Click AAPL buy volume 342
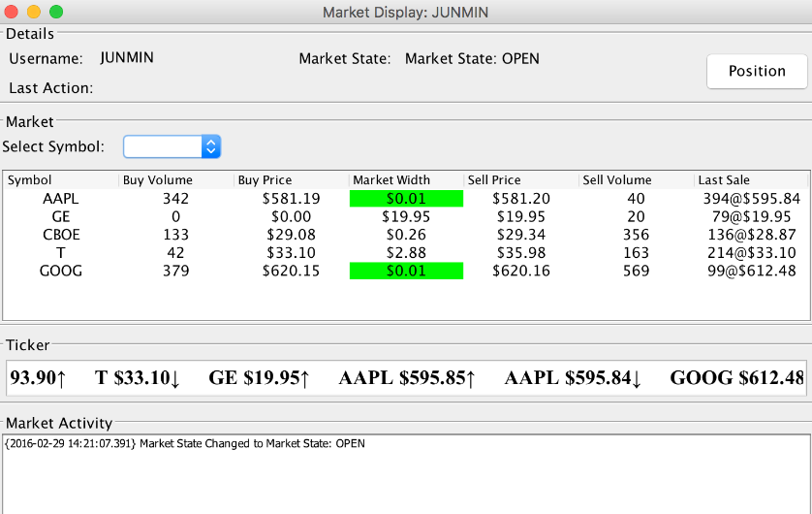The height and width of the screenshot is (514, 812). coord(176,199)
